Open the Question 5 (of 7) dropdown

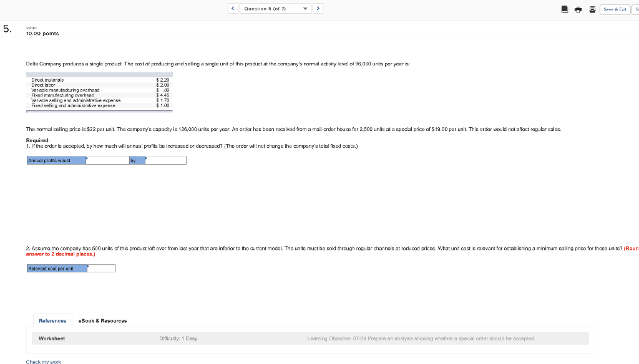[x=275, y=9]
